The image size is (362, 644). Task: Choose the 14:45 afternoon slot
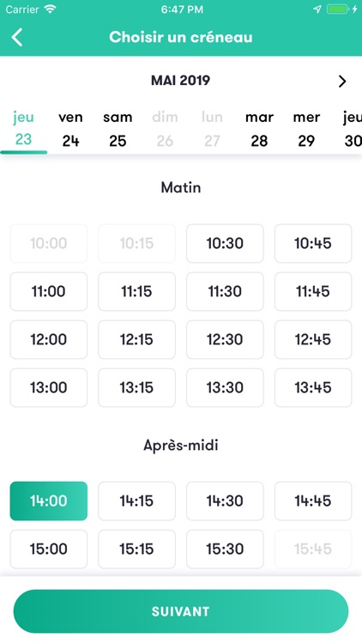[313, 501]
